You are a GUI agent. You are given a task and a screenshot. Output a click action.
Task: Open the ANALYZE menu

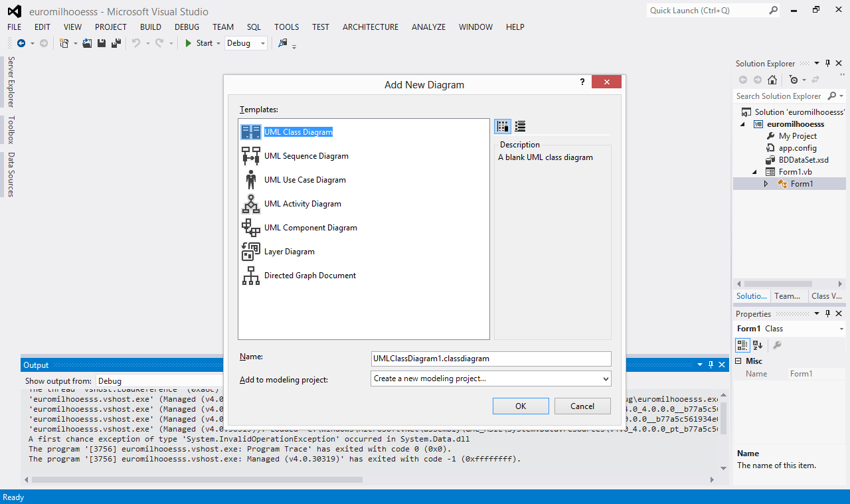click(x=428, y=27)
